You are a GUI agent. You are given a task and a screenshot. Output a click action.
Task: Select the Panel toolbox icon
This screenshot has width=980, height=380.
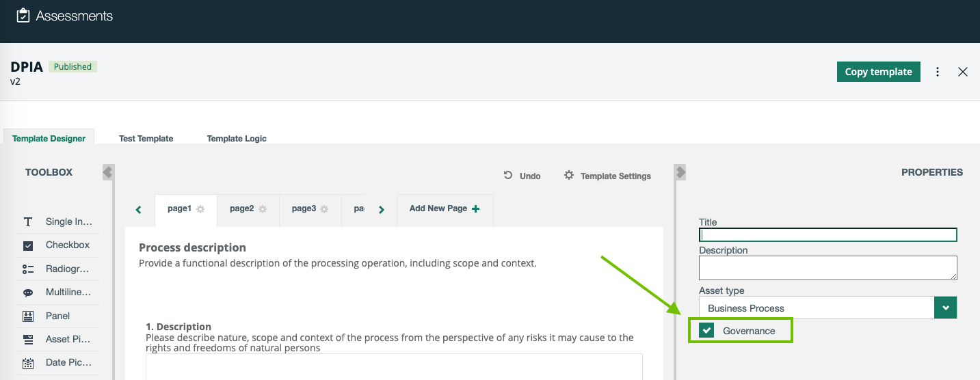tap(28, 316)
